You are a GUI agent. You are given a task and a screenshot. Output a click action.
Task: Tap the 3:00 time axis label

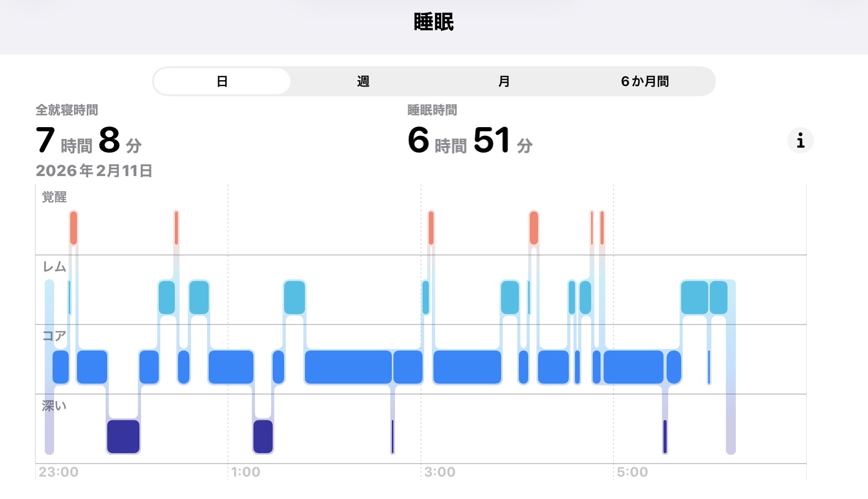[x=440, y=472]
